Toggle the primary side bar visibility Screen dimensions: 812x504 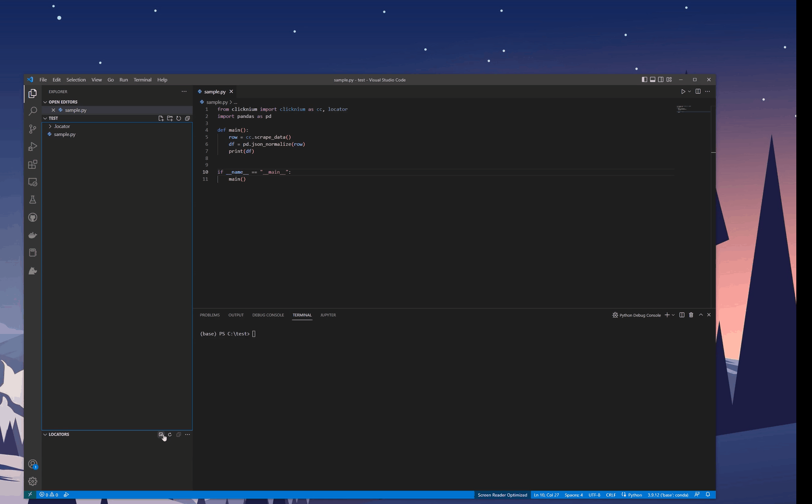(644, 80)
